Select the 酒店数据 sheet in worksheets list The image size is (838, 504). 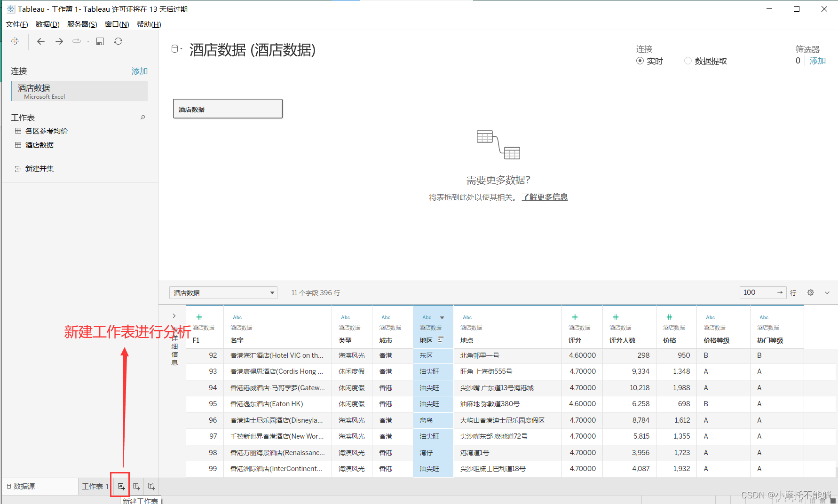[x=40, y=145]
